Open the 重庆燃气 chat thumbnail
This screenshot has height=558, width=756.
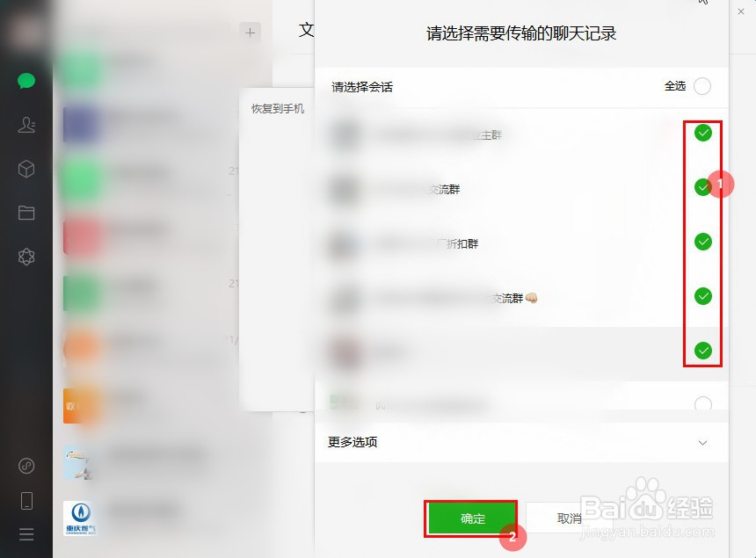click(x=81, y=518)
